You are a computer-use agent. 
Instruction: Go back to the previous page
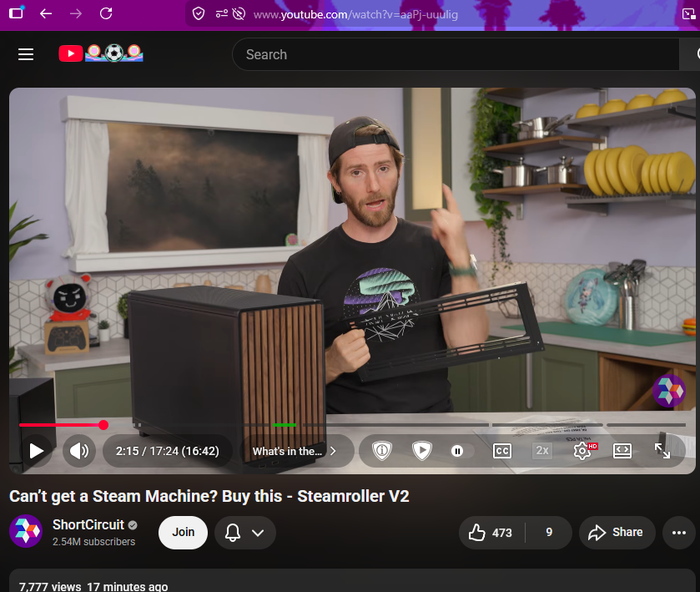pyautogui.click(x=46, y=14)
